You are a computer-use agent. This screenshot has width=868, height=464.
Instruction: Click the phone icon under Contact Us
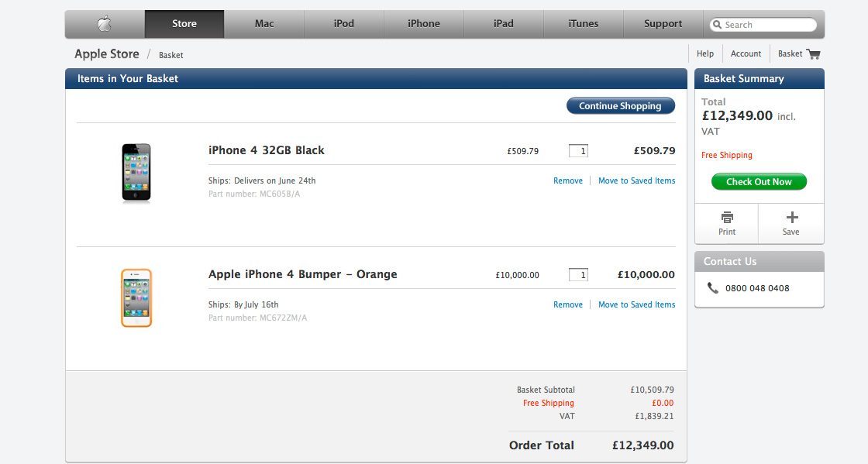(712, 288)
